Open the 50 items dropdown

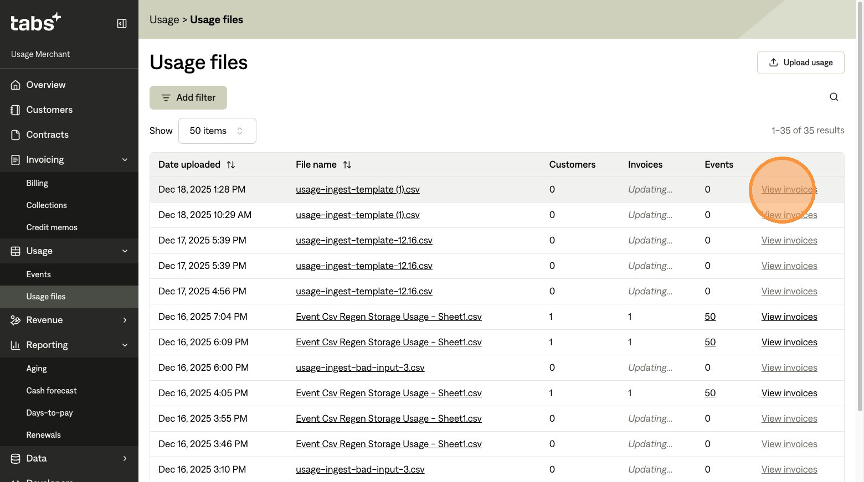(217, 131)
